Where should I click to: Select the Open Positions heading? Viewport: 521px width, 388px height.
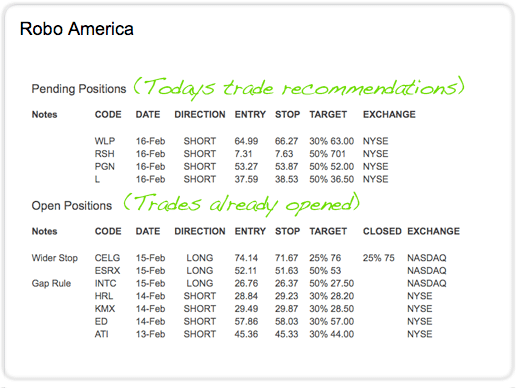(72, 206)
